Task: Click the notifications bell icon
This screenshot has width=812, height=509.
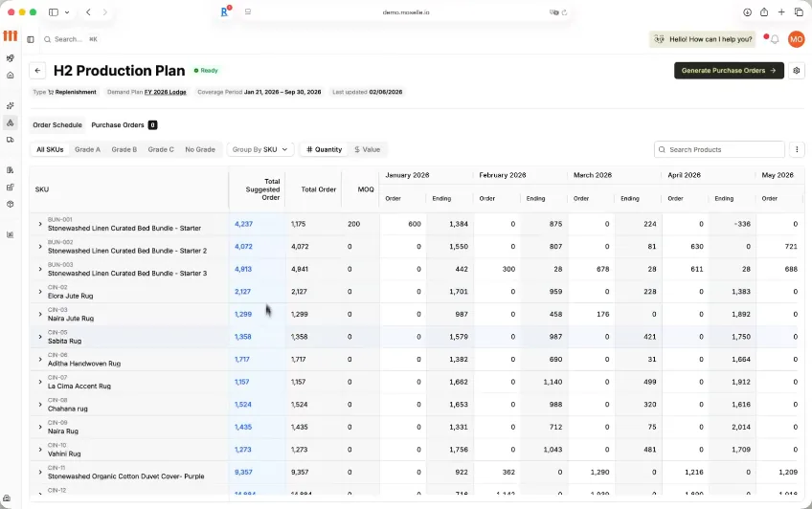Action: pos(775,39)
